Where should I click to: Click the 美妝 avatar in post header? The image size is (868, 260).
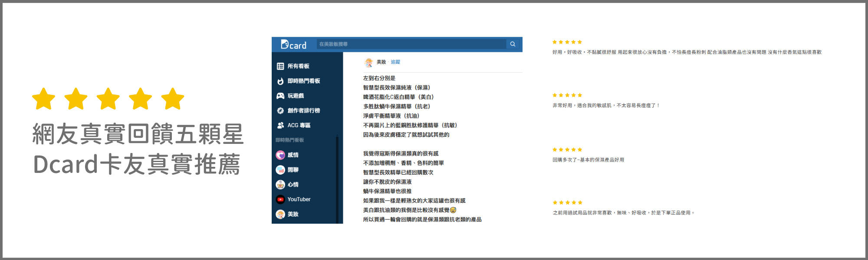368,62
